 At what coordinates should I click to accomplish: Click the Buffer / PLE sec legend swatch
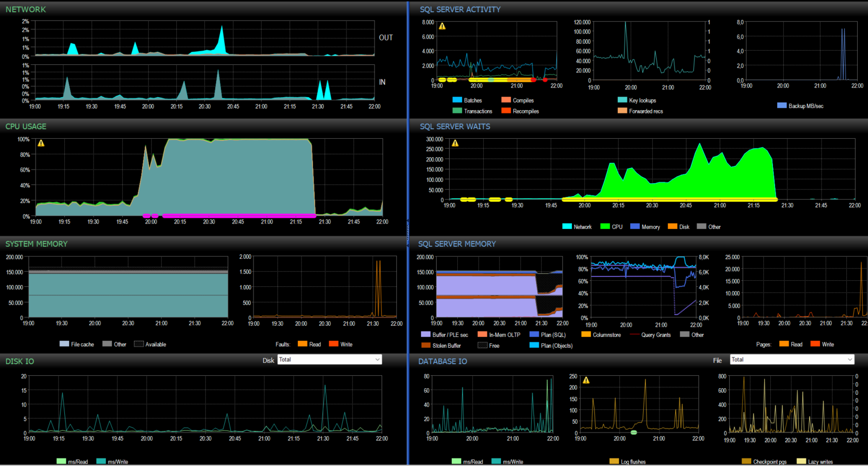pos(425,334)
